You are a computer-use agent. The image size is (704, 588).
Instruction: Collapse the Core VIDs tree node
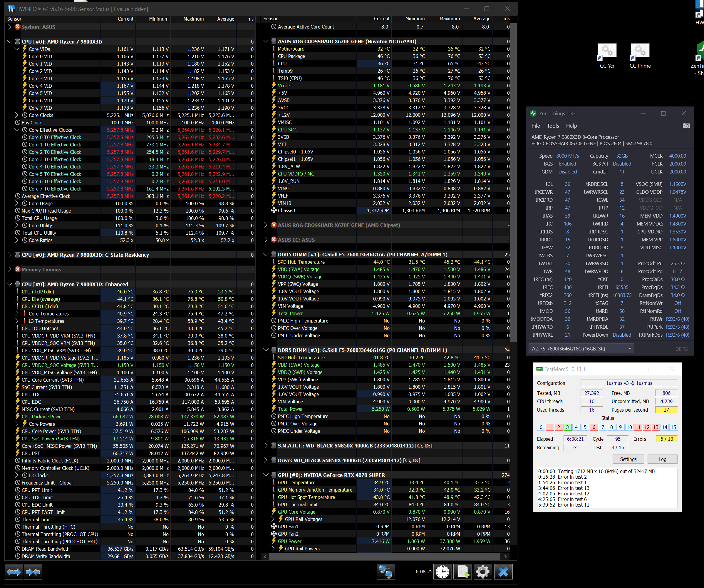pyautogui.click(x=17, y=49)
